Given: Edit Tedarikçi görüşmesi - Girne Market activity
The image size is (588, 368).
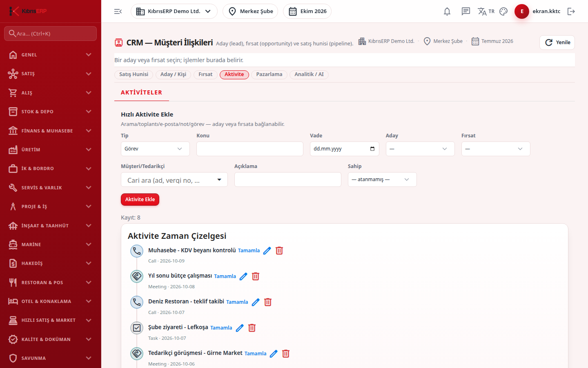Looking at the screenshot, I should 274,354.
